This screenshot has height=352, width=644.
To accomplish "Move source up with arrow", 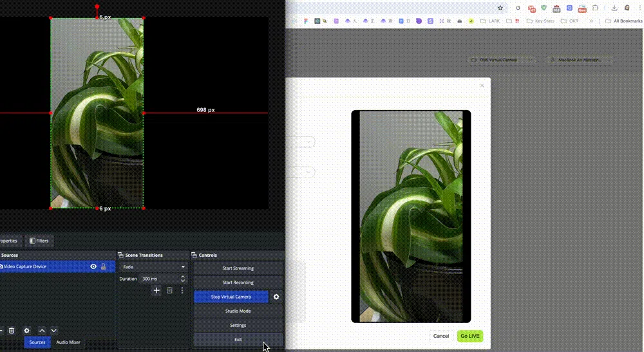I will [x=42, y=331].
